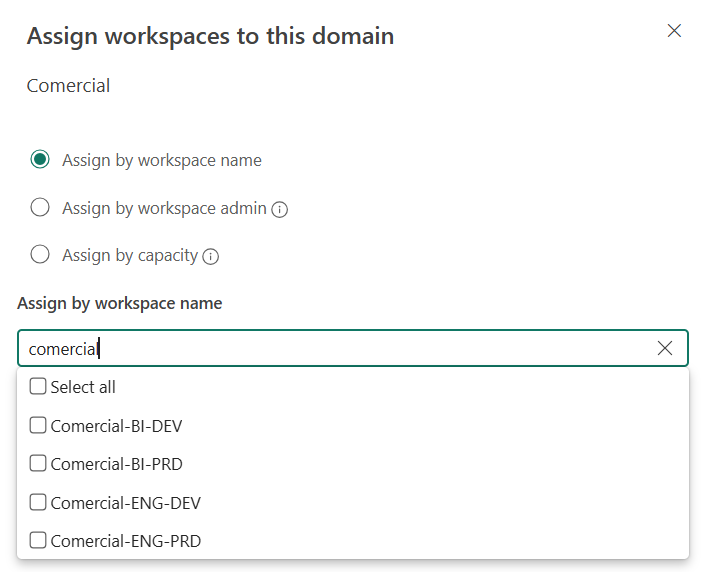Choose the Assign by workspace admin radio button
The height and width of the screenshot is (572, 701).
click(x=40, y=208)
